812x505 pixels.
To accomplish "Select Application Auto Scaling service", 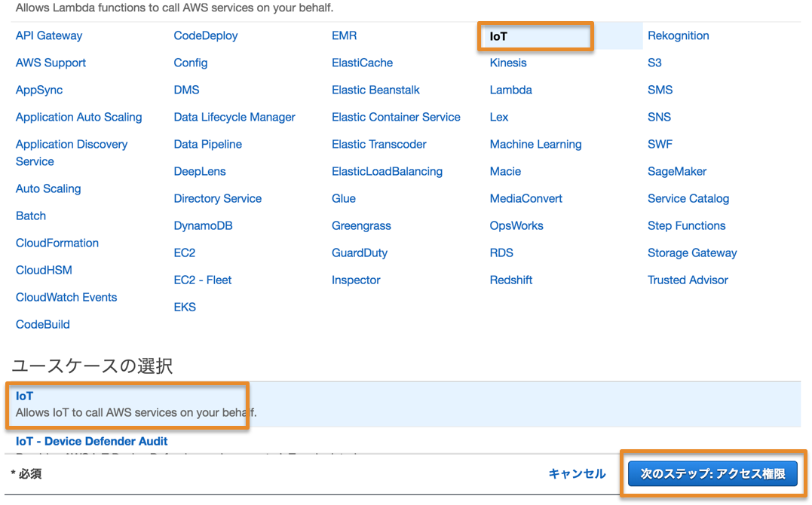I will click(78, 117).
